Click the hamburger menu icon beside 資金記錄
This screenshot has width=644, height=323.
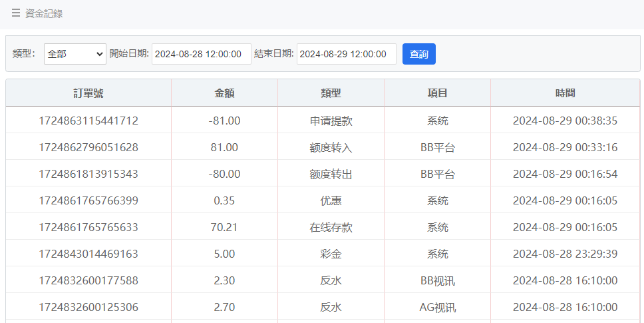coord(16,13)
